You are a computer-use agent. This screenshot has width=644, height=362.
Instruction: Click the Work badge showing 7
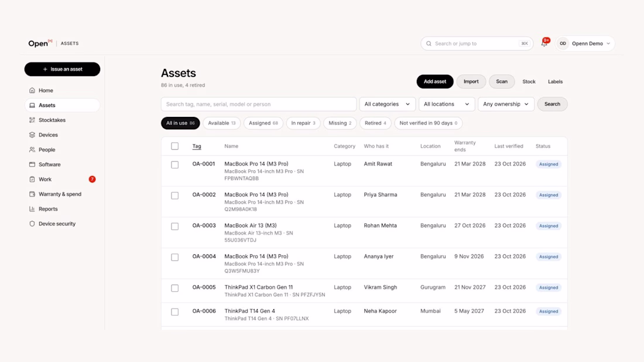tap(92, 180)
